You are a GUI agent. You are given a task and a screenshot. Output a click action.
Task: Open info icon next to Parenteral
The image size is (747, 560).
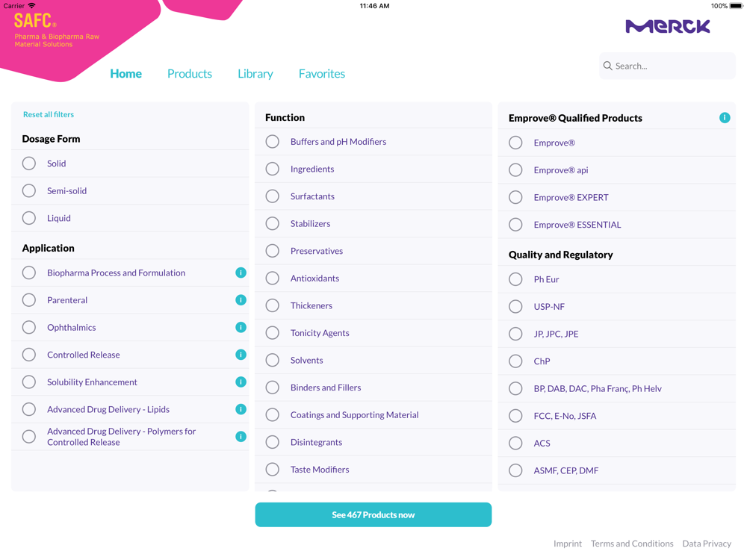click(241, 300)
